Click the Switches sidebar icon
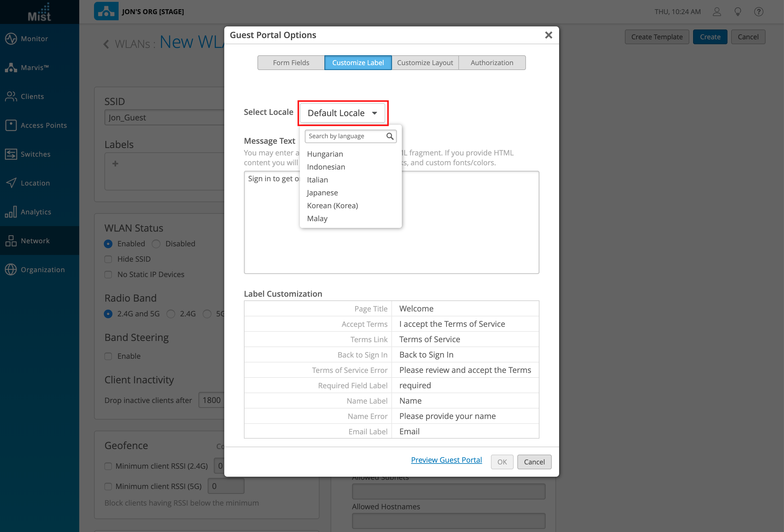The width and height of the screenshot is (784, 532). (x=11, y=154)
